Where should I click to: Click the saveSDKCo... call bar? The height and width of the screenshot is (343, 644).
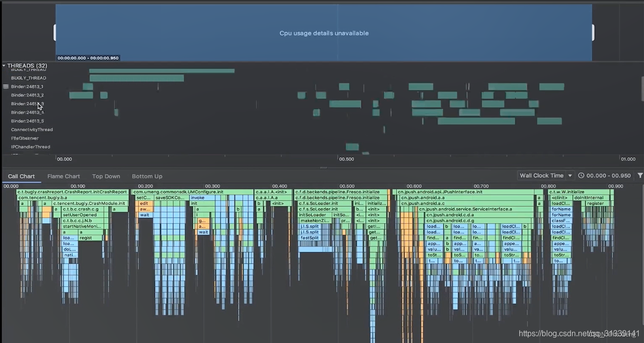click(x=171, y=197)
